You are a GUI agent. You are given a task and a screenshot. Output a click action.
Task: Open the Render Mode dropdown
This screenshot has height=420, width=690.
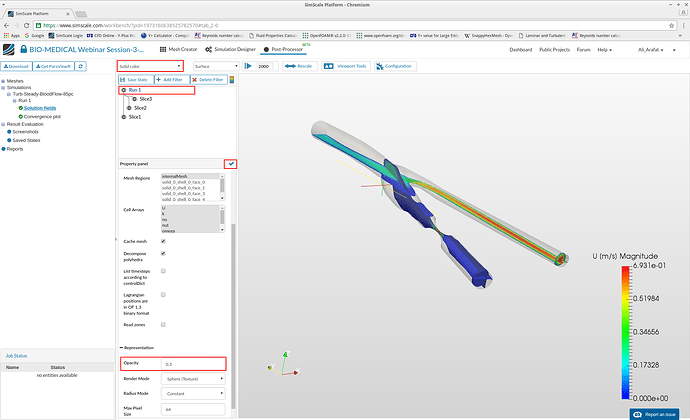(x=193, y=379)
